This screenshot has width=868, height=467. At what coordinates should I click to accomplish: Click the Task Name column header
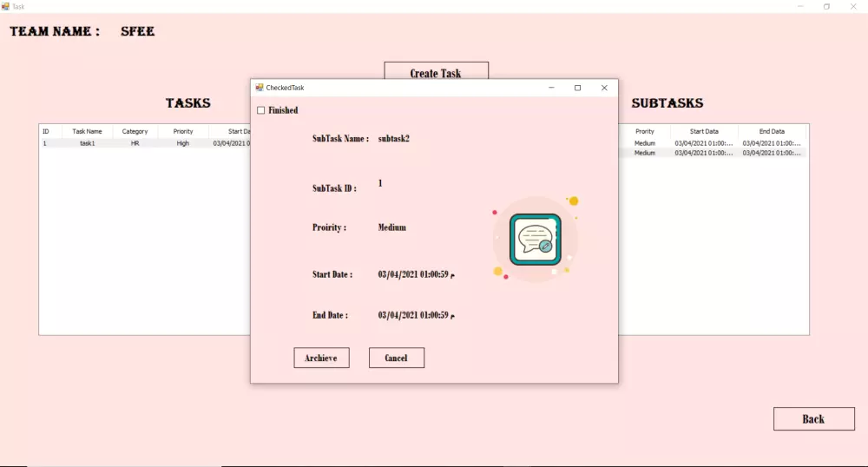tap(87, 132)
